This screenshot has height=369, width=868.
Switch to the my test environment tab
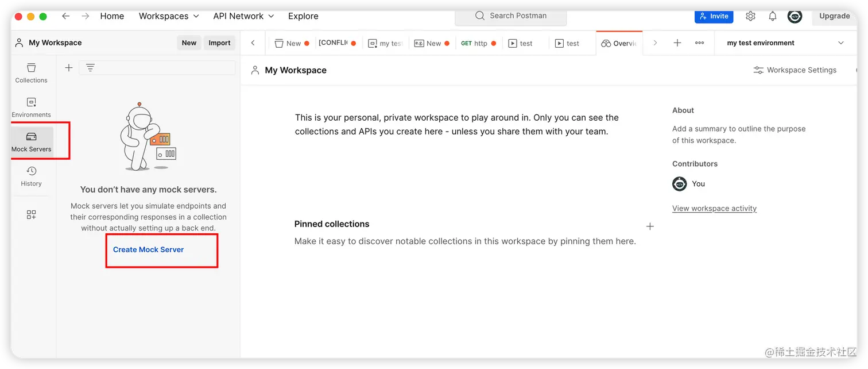[x=385, y=43]
